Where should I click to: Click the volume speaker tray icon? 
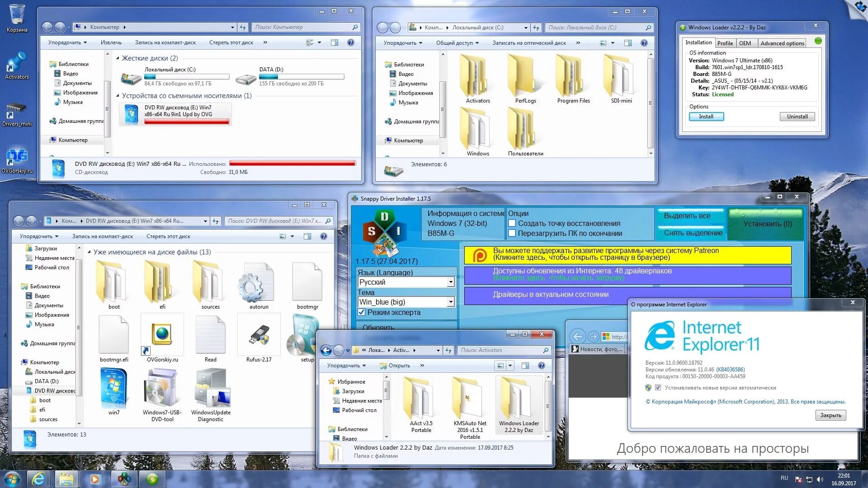pos(820,479)
